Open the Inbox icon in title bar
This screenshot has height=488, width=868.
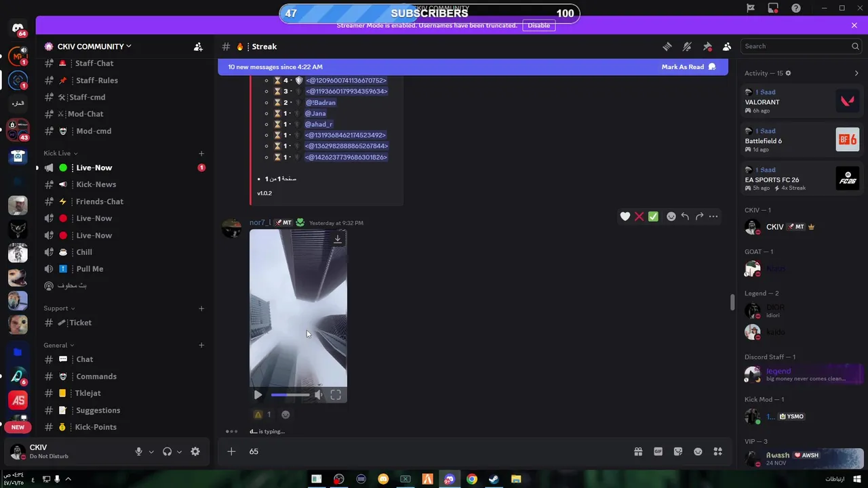pyautogui.click(x=773, y=8)
